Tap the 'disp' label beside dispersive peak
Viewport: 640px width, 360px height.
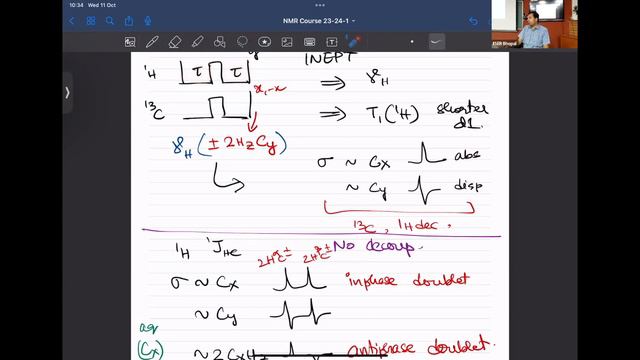pyautogui.click(x=468, y=186)
